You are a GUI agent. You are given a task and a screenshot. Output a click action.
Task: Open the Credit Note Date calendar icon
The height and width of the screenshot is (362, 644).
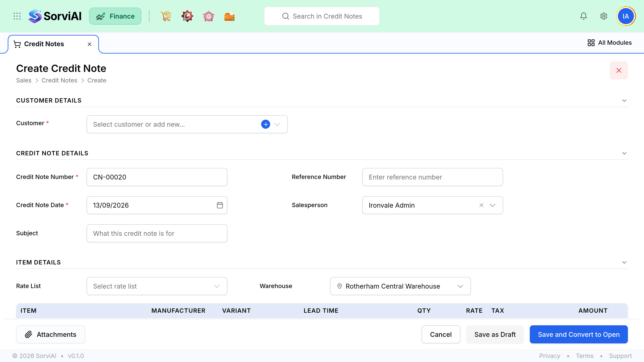click(220, 205)
